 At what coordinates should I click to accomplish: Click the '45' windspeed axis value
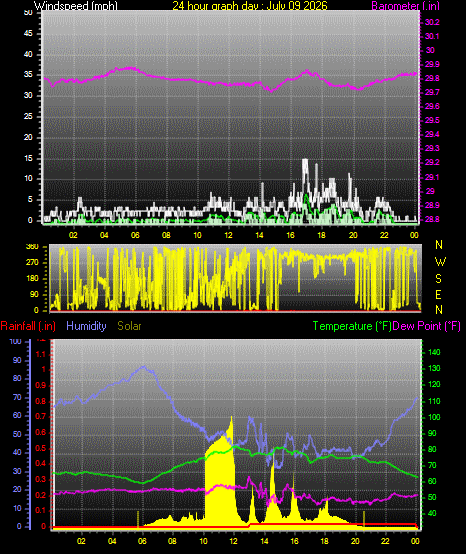tap(28, 34)
